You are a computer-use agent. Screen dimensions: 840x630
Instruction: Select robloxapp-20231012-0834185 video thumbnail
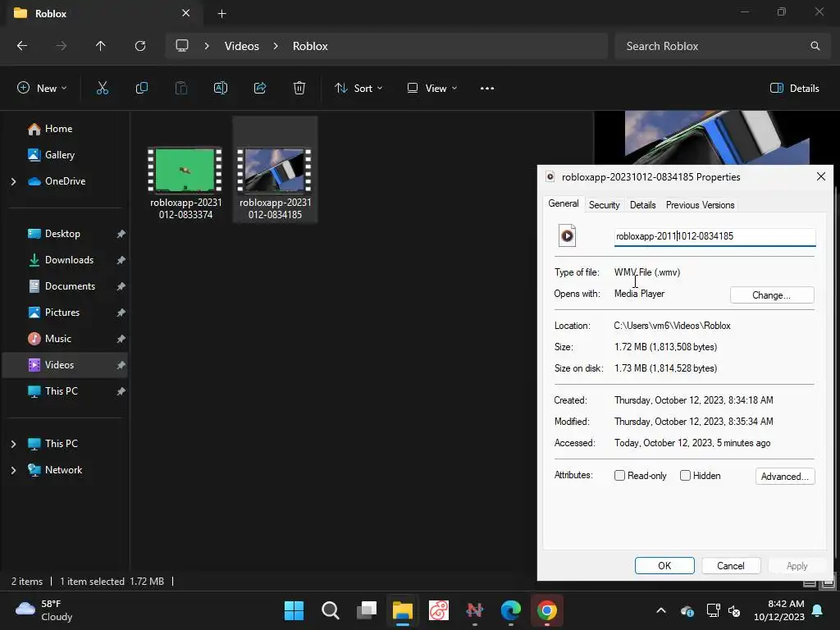point(275,171)
